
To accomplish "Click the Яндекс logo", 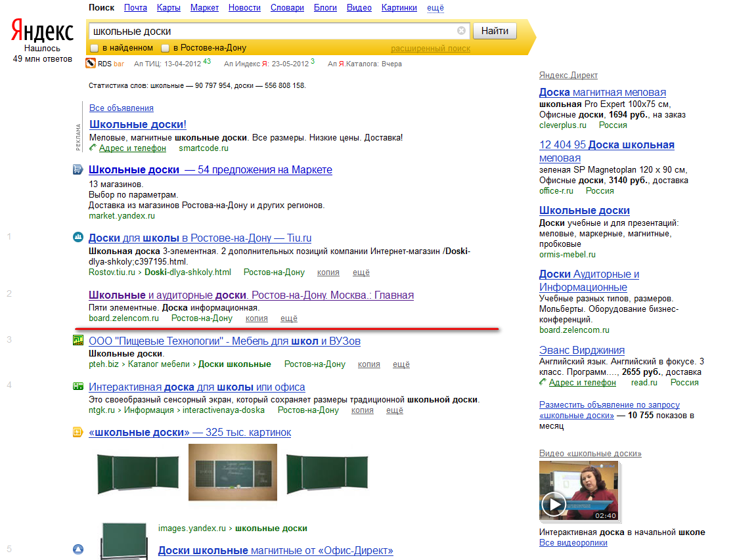I will click(x=42, y=30).
